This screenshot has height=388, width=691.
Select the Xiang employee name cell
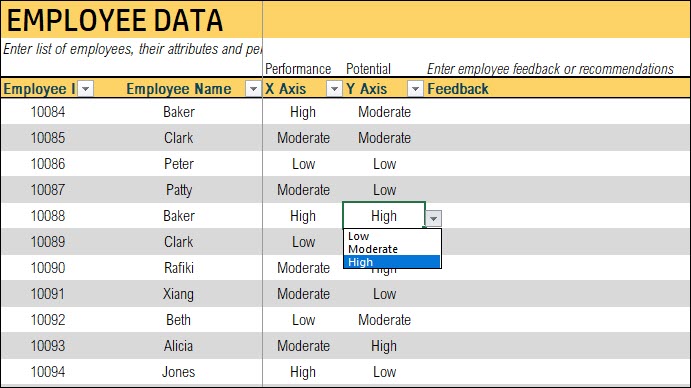click(178, 294)
